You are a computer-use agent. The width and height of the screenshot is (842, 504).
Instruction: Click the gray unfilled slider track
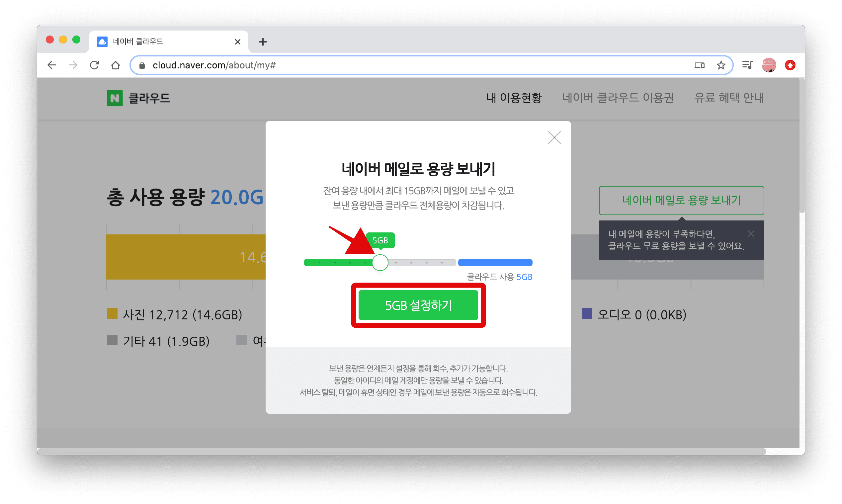[x=422, y=263]
